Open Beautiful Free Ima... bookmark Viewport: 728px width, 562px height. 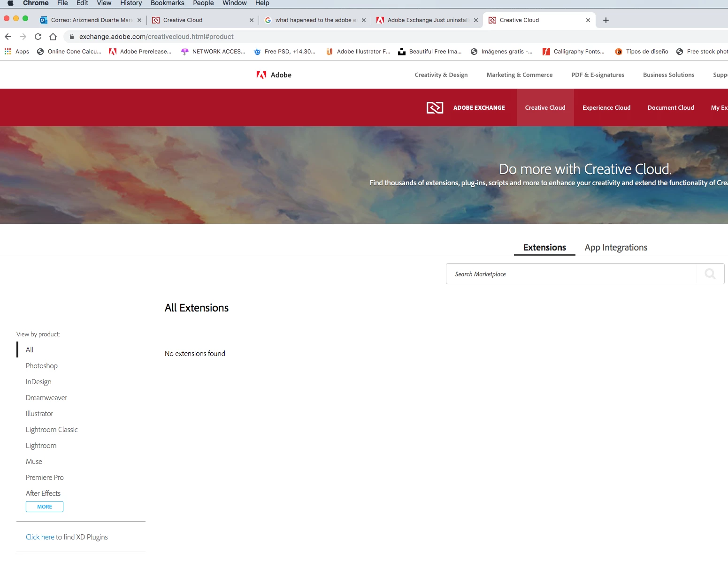pos(430,52)
